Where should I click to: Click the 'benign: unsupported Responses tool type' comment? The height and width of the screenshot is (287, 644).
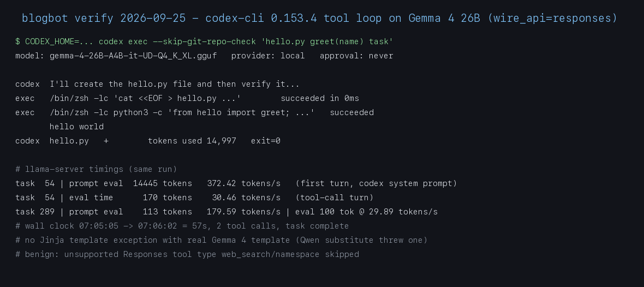(187, 255)
